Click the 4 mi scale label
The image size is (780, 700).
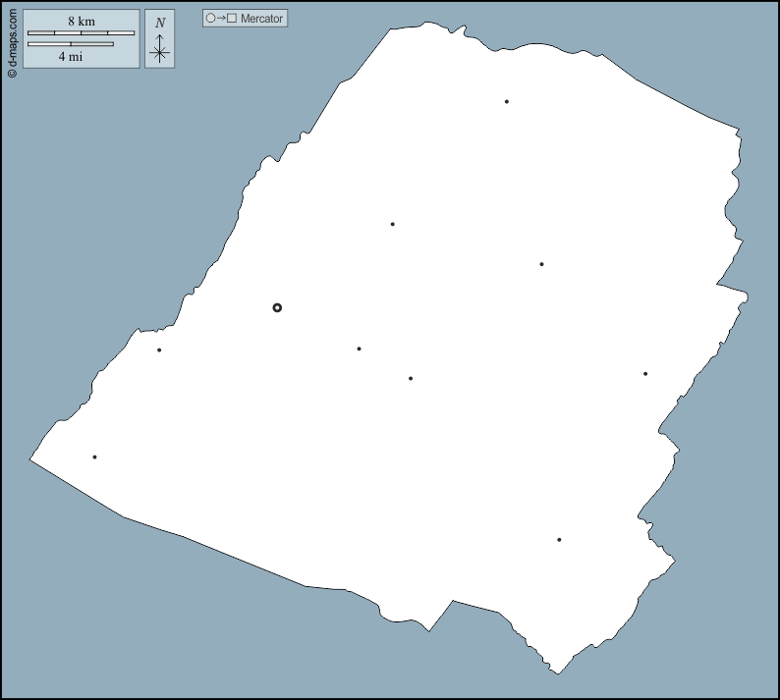pos(69,57)
